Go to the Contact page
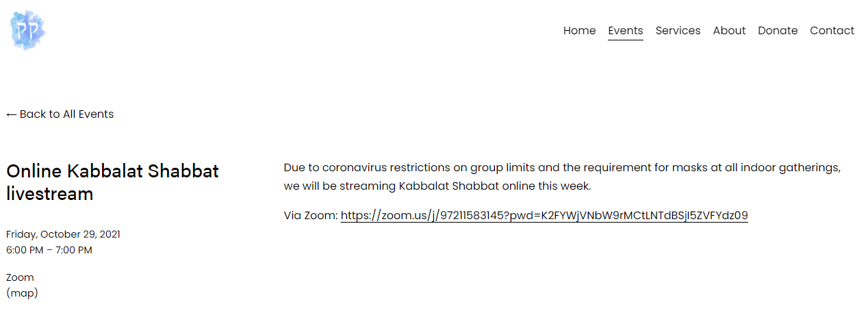Image resolution: width=868 pixels, height=313 pixels. coord(832,31)
